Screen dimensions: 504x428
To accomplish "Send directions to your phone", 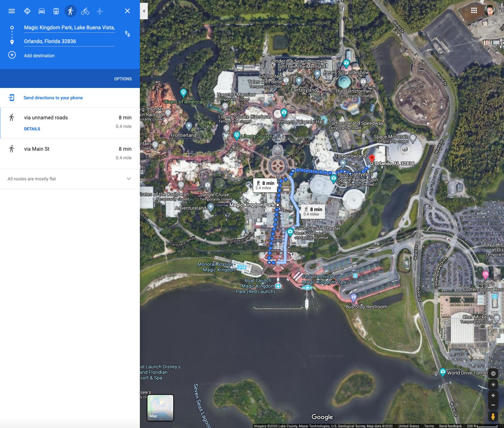I will pos(53,98).
